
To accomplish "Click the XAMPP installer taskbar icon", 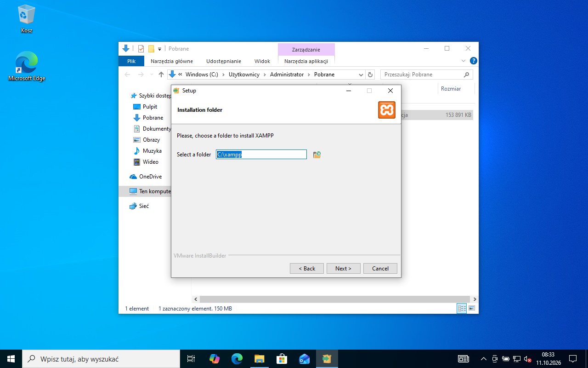I will pos(327,359).
